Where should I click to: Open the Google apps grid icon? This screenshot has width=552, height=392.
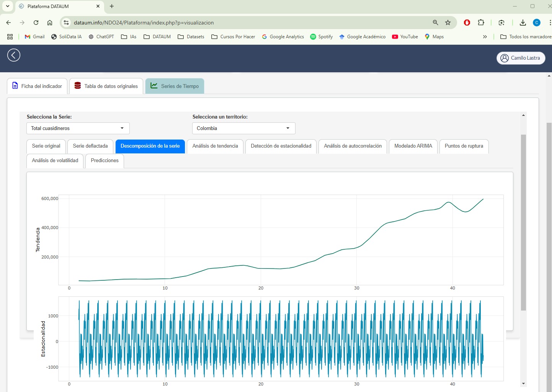(x=10, y=37)
